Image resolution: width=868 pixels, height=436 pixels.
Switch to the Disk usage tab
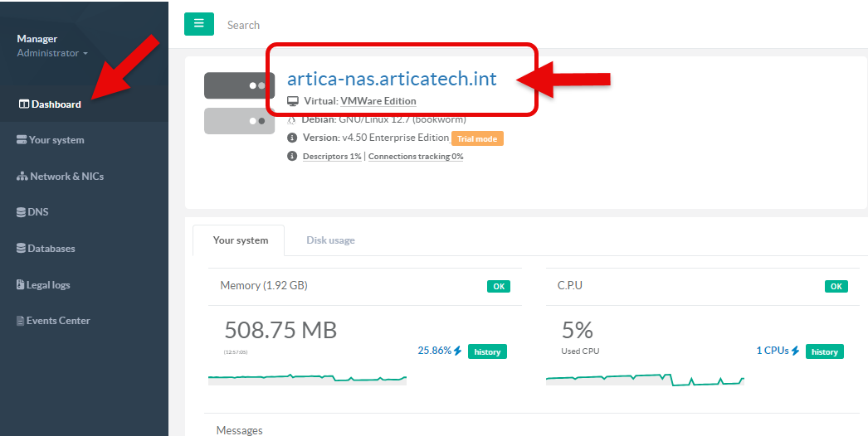tap(330, 240)
